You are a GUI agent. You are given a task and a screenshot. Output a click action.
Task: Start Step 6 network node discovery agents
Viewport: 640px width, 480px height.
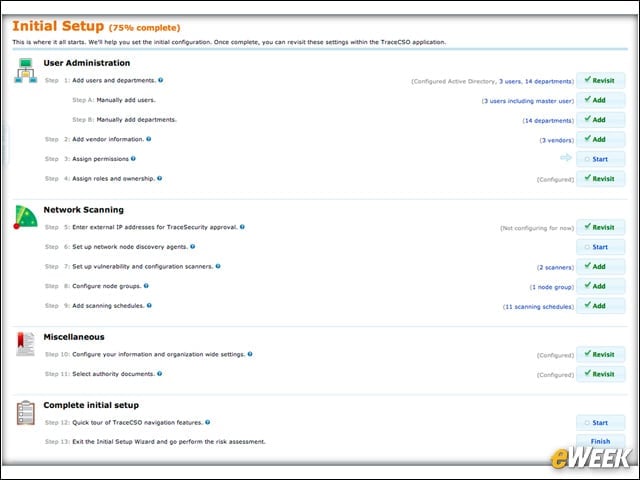tap(600, 247)
